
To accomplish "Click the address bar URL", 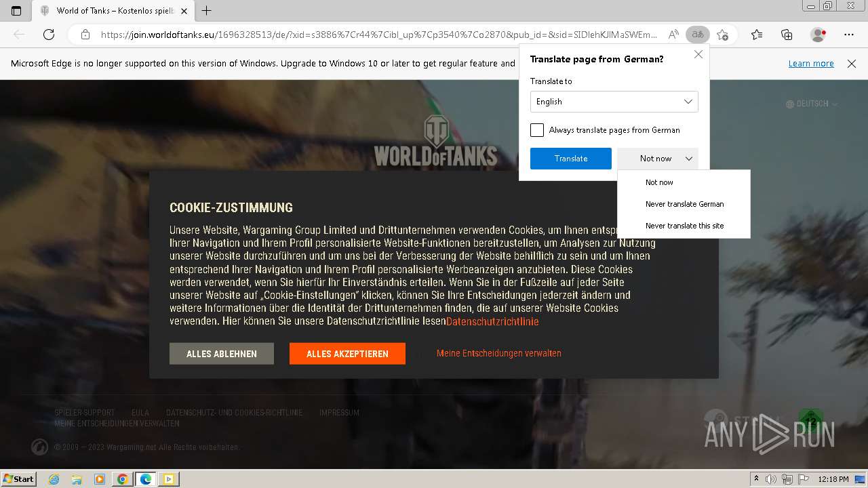I will pyautogui.click(x=378, y=35).
